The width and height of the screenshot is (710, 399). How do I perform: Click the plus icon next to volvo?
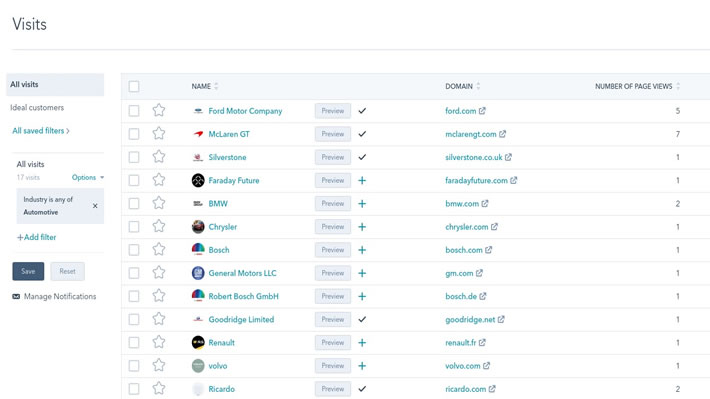pyautogui.click(x=362, y=365)
